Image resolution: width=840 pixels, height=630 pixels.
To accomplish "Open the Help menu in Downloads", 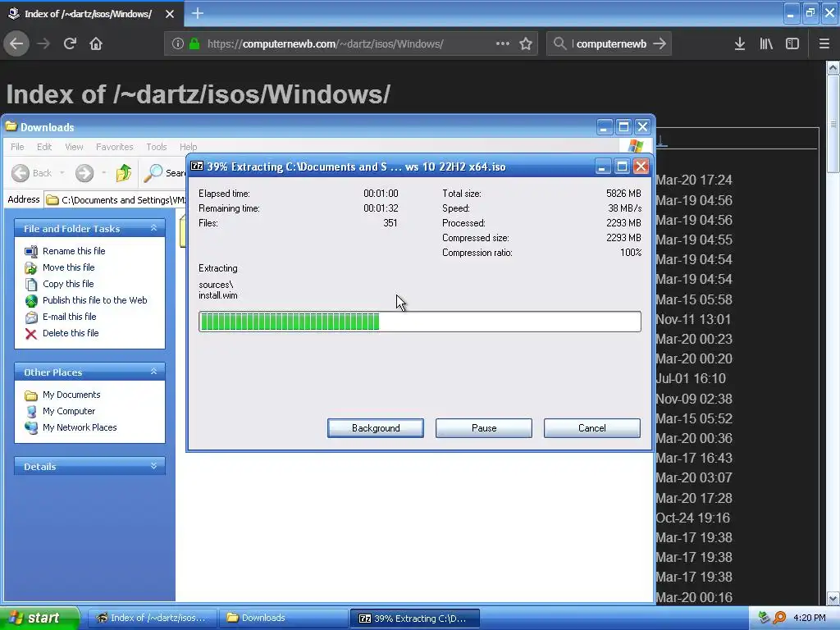I will point(188,147).
